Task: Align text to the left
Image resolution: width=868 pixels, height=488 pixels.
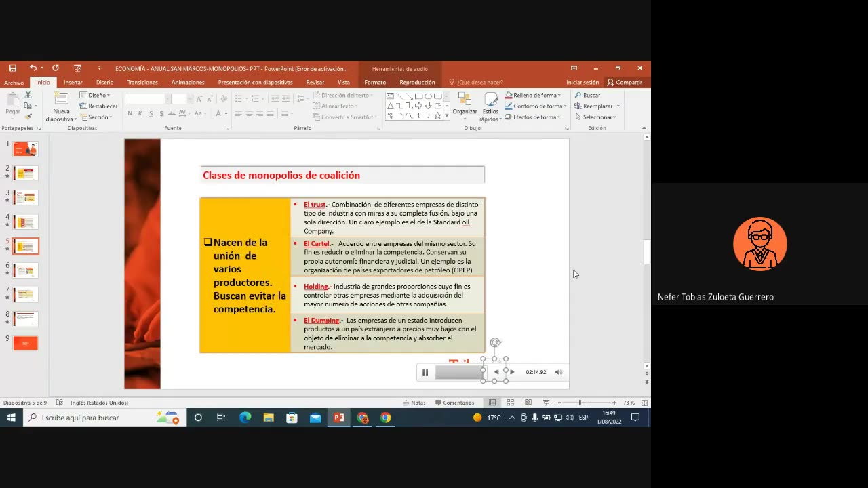Action: 239,114
